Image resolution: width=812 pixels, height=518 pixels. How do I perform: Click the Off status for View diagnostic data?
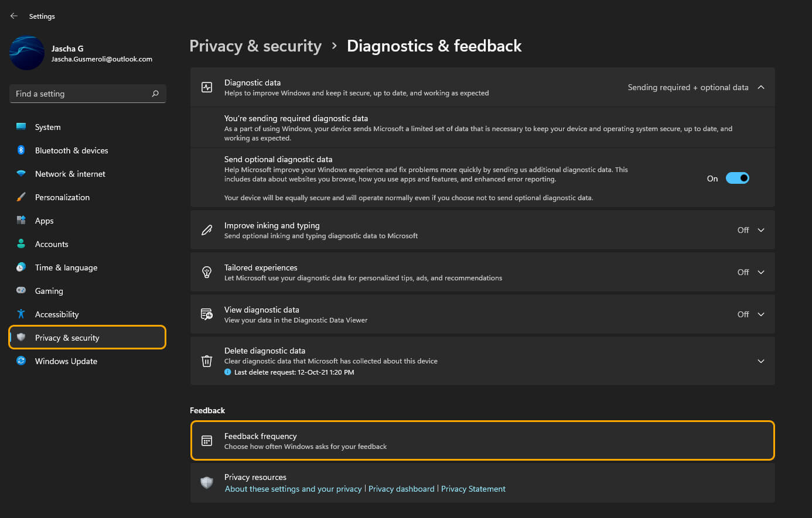pyautogui.click(x=743, y=314)
